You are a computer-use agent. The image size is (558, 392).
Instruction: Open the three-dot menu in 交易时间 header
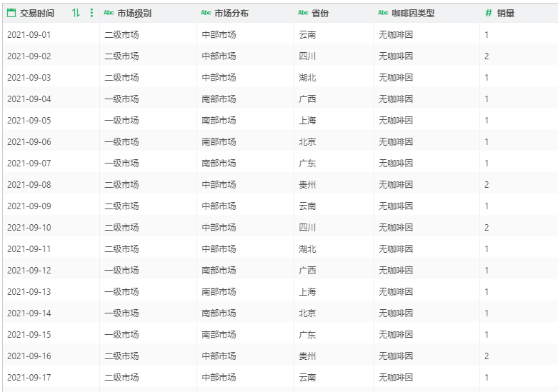(x=91, y=13)
